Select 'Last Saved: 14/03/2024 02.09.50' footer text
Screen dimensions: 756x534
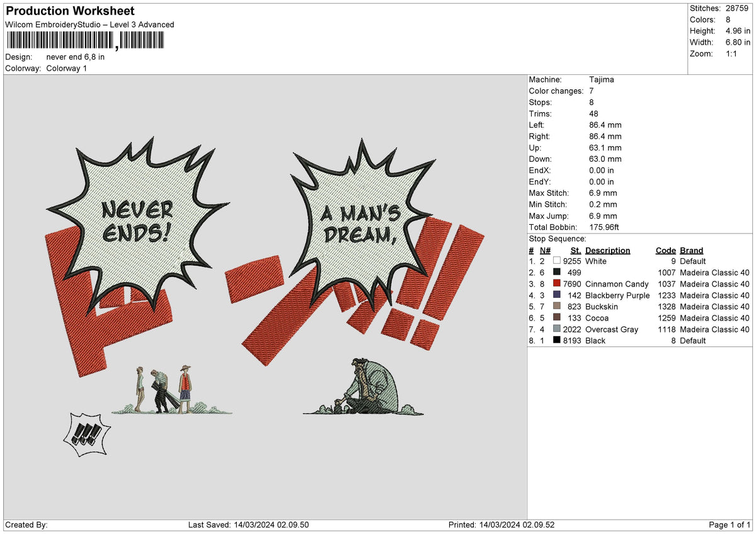tap(249, 525)
